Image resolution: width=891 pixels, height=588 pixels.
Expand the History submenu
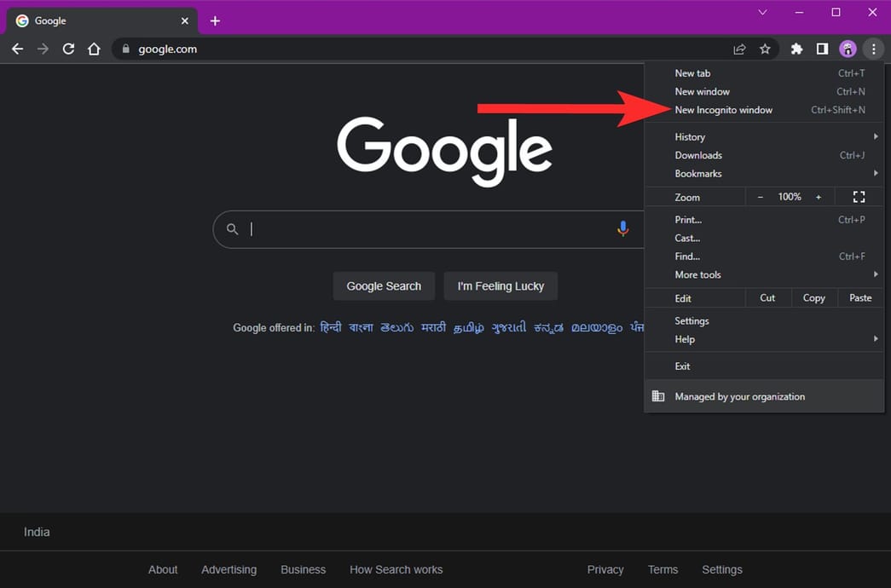[689, 136]
